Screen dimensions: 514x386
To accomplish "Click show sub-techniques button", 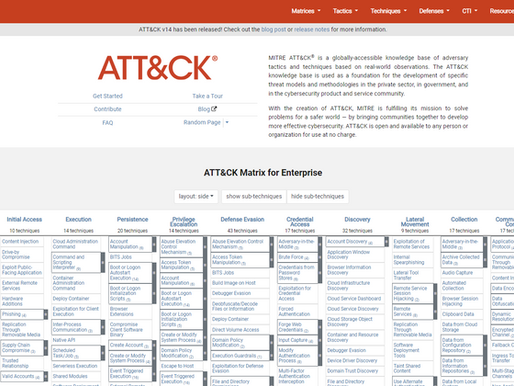I will point(254,196).
